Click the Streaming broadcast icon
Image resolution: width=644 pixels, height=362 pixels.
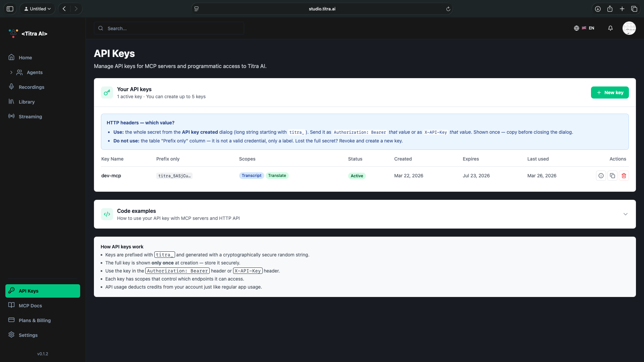(x=11, y=116)
